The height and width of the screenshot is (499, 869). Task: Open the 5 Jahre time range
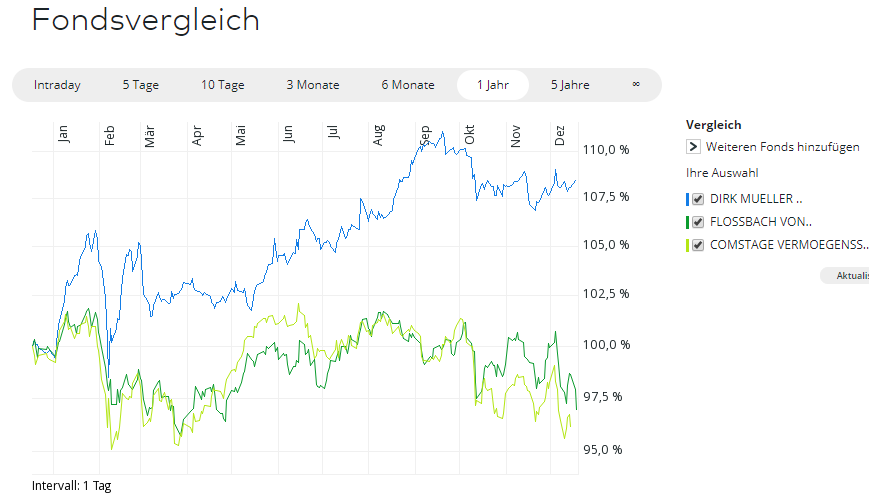[570, 85]
